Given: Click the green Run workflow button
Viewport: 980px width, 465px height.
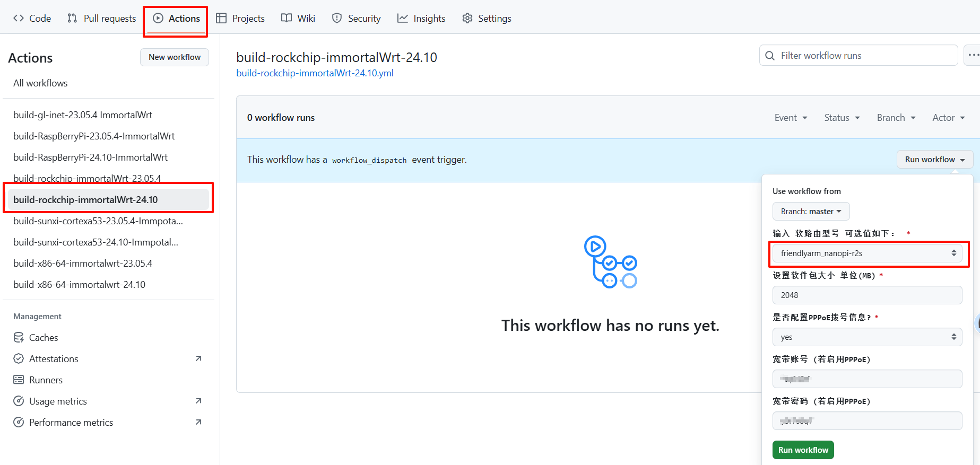Looking at the screenshot, I should 803,450.
